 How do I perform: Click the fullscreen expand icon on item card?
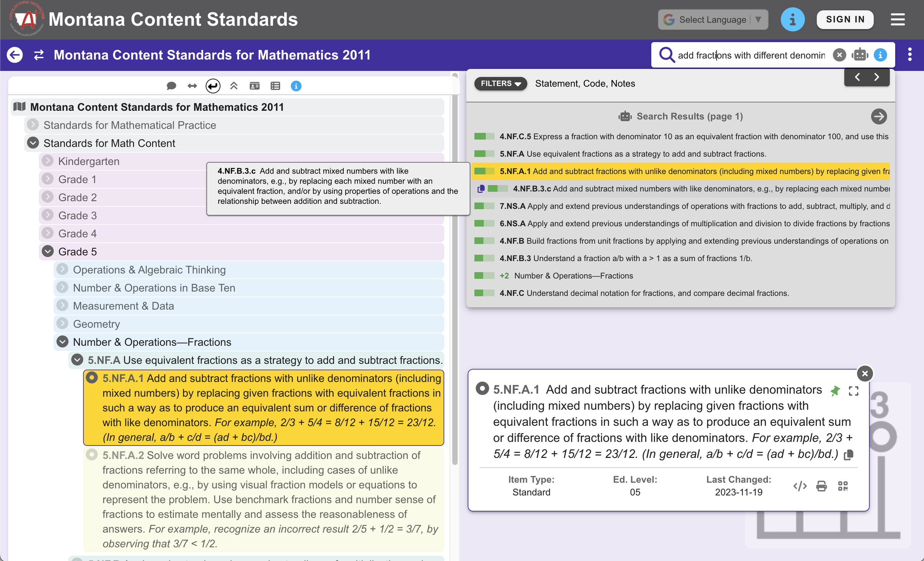coord(853,391)
